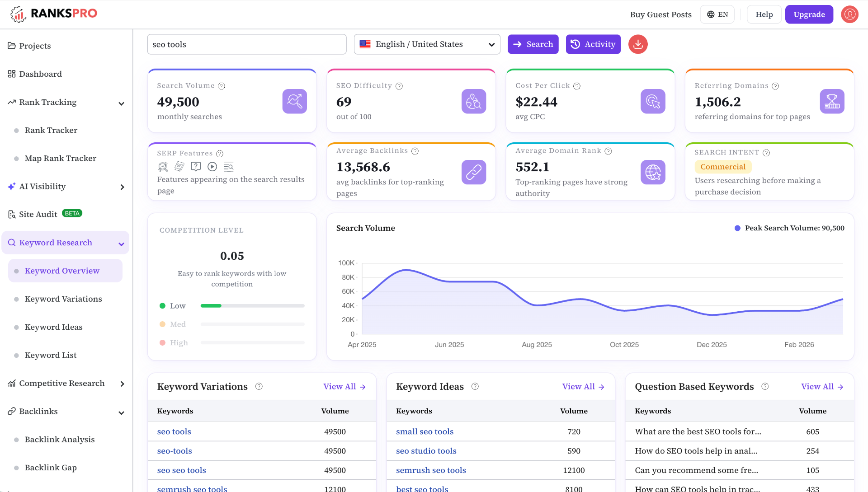The image size is (868, 492).
Task: Click the Referring Domains trophy icon
Action: (832, 101)
